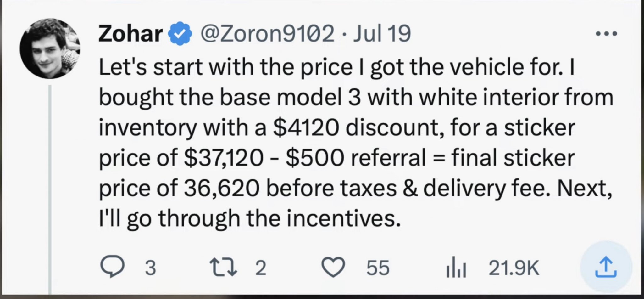644x299 pixels.
Task: Click the tweet's last line 'I'll go through the incentives.'
Action: tap(250, 219)
